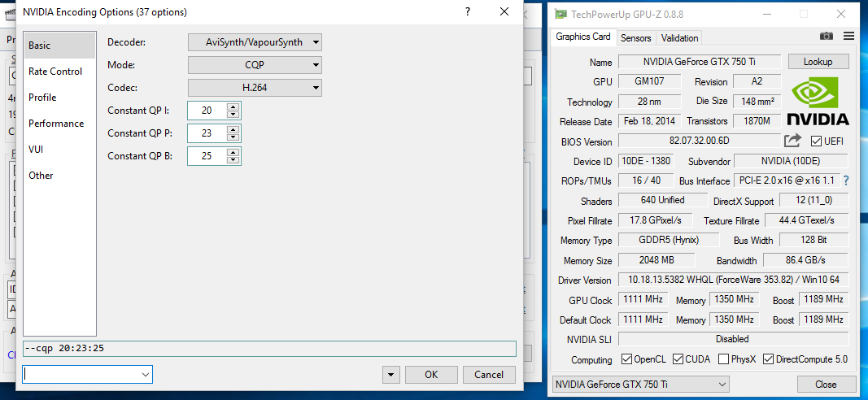The image size is (868, 400).
Task: Select the Basic category
Action: [x=59, y=46]
